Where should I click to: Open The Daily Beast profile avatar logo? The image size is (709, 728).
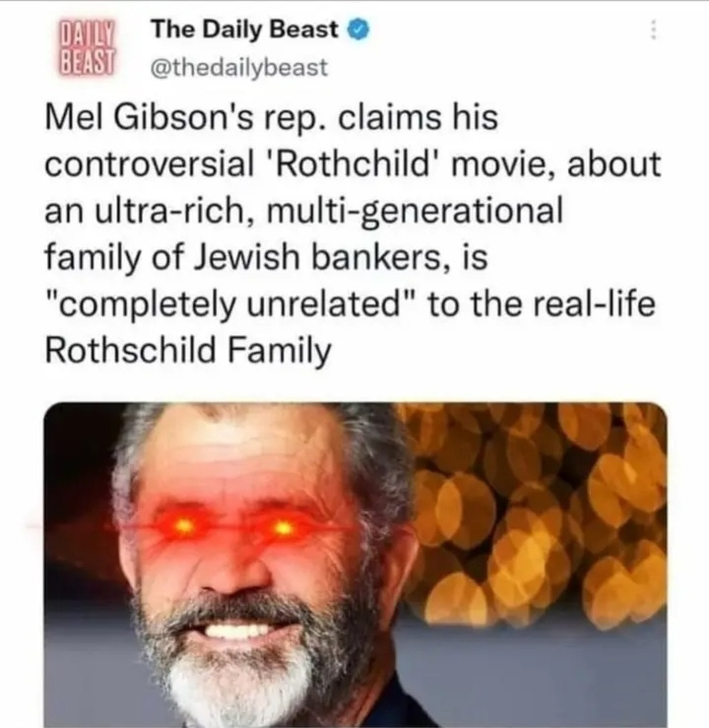point(87,48)
